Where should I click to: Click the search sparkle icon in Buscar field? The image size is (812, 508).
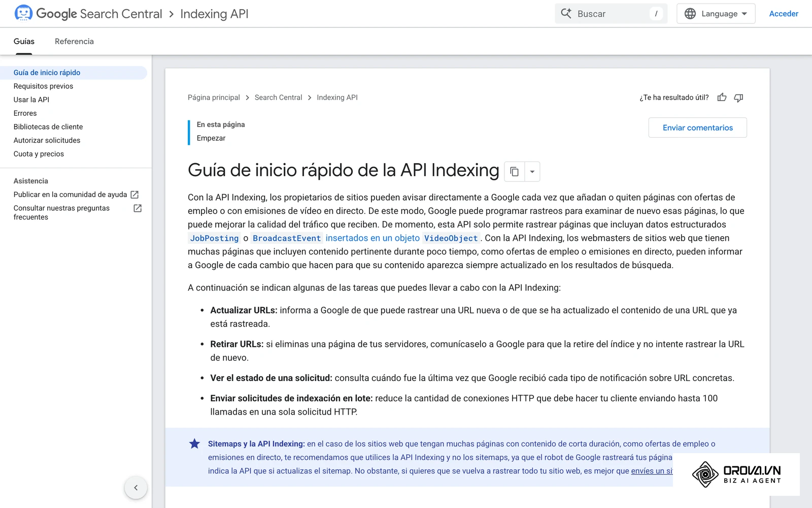[566, 13]
